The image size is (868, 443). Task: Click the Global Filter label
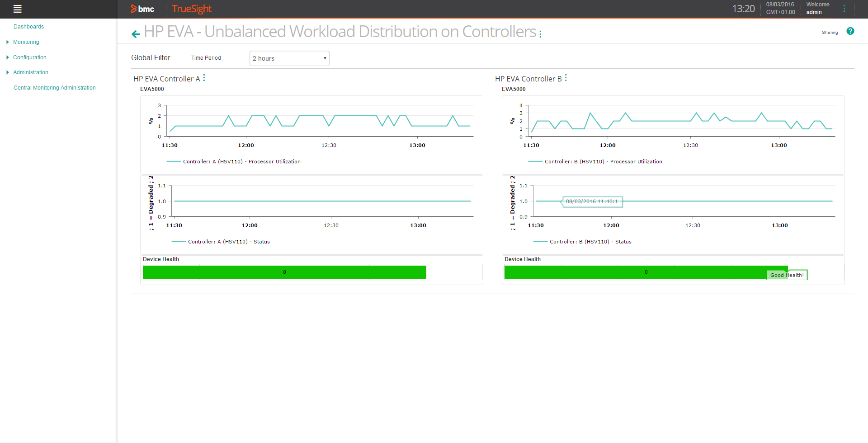151,57
